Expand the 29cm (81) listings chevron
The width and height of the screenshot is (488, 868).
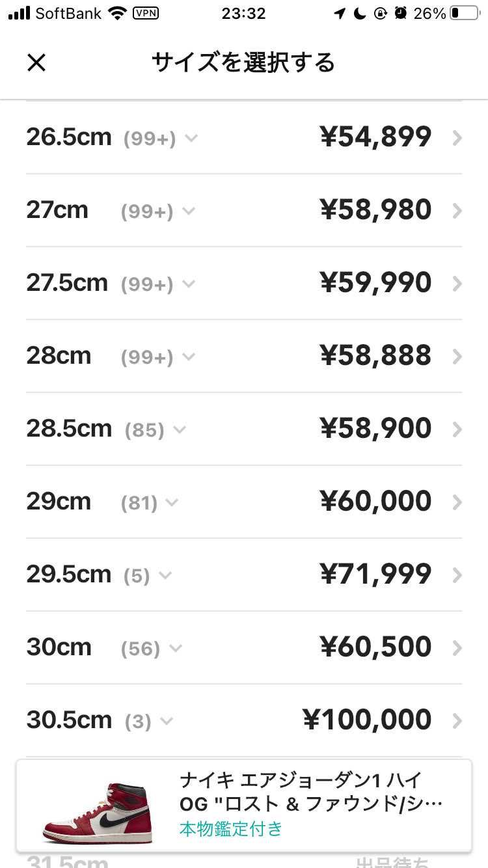[171, 503]
